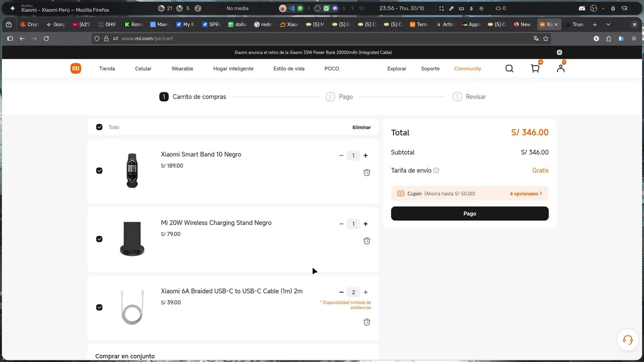Viewport: 644px width, 362px height.
Task: Click the Firefox reload button
Action: click(46, 38)
